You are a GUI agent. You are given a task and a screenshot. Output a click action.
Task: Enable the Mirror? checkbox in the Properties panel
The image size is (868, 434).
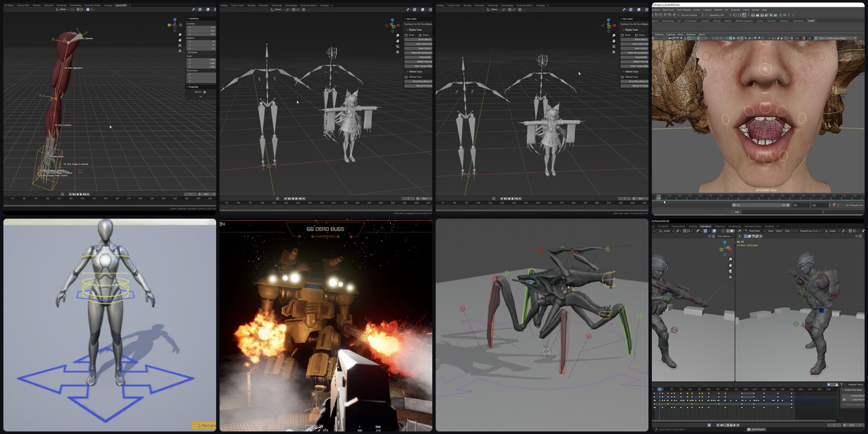click(204, 92)
